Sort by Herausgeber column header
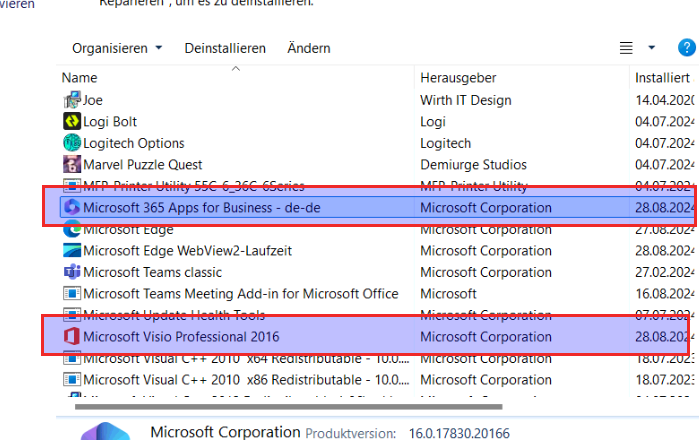699x440 pixels. [x=459, y=77]
